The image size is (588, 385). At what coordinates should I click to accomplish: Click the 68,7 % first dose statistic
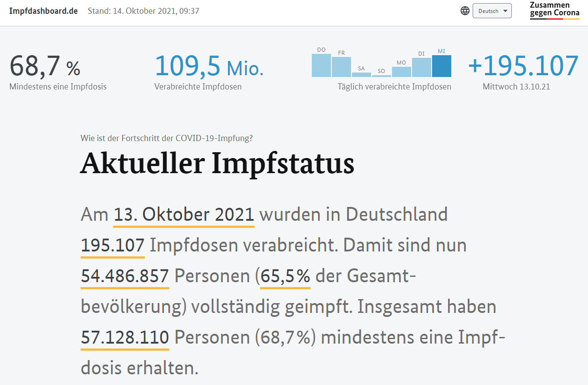(45, 66)
